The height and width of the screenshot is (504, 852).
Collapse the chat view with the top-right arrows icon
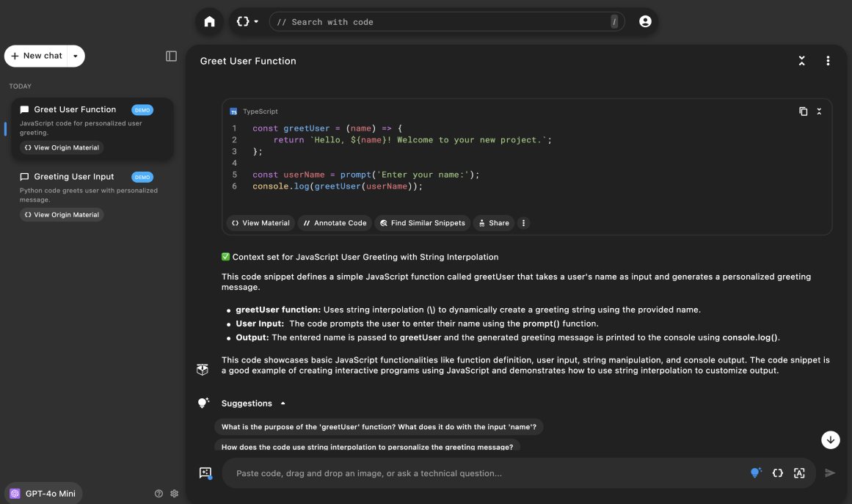(802, 61)
